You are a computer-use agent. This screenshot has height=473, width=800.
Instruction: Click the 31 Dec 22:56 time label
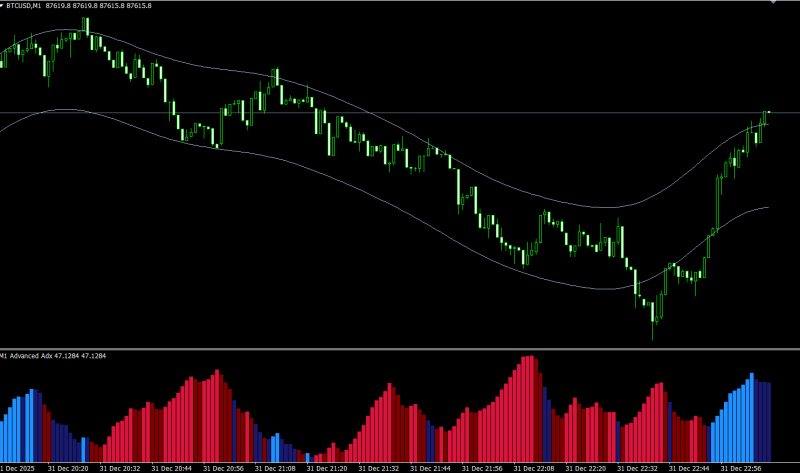[741, 468]
